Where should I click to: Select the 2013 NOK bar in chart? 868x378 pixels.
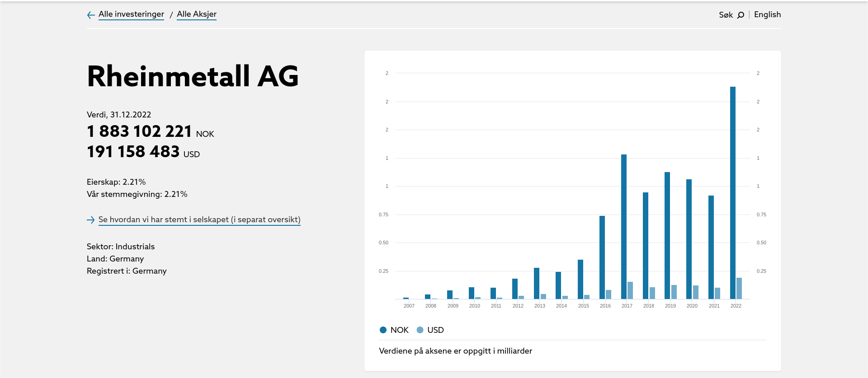[x=537, y=284]
